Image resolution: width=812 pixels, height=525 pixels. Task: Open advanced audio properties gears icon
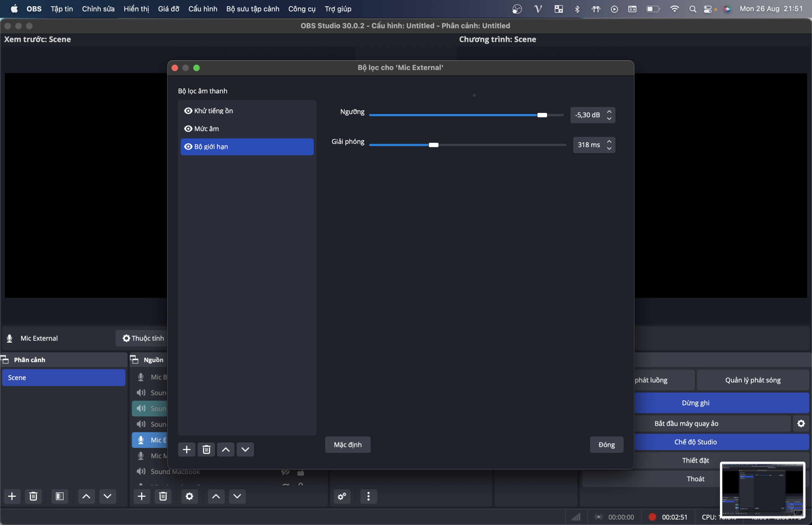click(x=342, y=496)
